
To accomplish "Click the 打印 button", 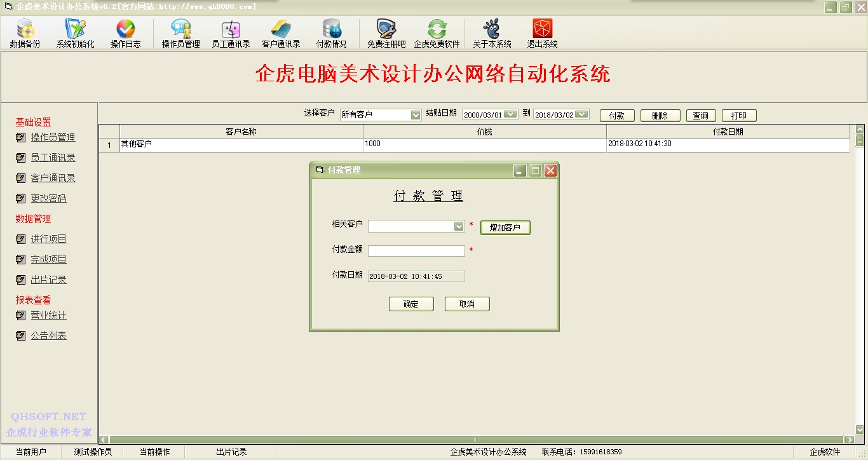I will (739, 116).
